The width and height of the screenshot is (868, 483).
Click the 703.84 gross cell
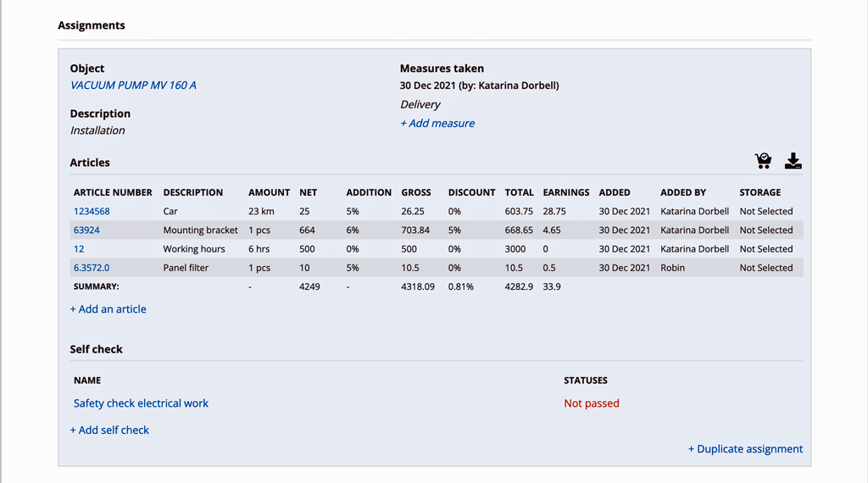[x=415, y=230]
